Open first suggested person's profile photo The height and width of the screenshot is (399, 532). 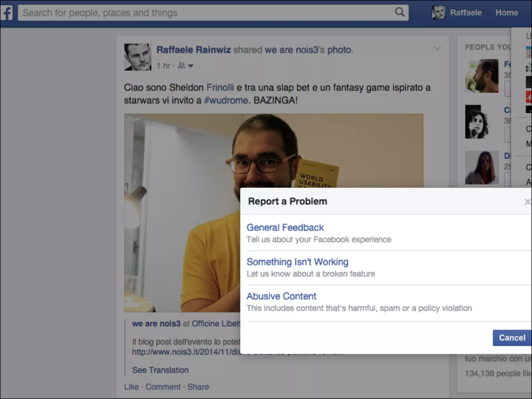click(482, 76)
